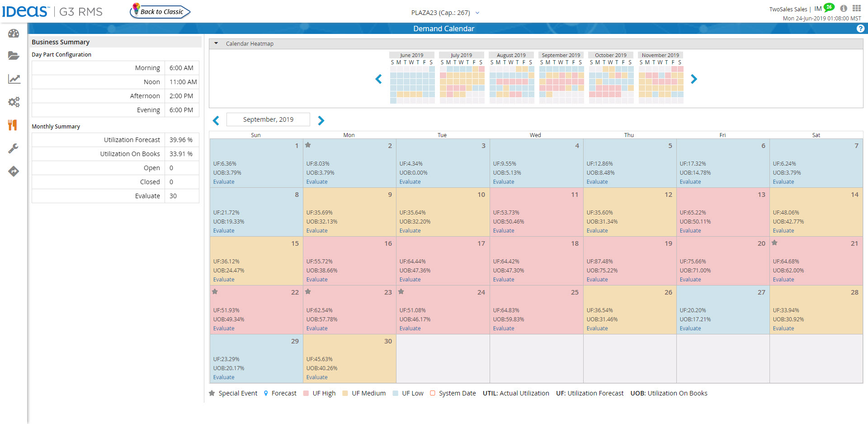Viewport: 868px width, 424px height.
Task: Click the UF High legend swatch
Action: click(x=306, y=393)
